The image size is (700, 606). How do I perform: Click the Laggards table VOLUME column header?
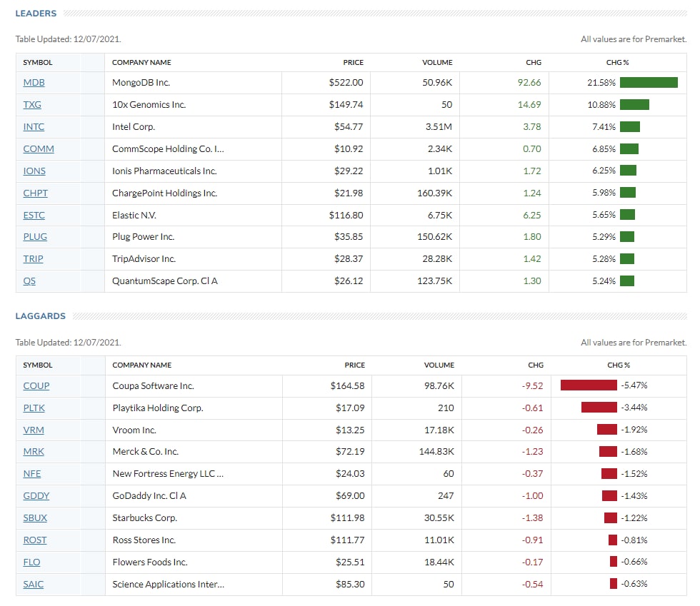tap(439, 365)
